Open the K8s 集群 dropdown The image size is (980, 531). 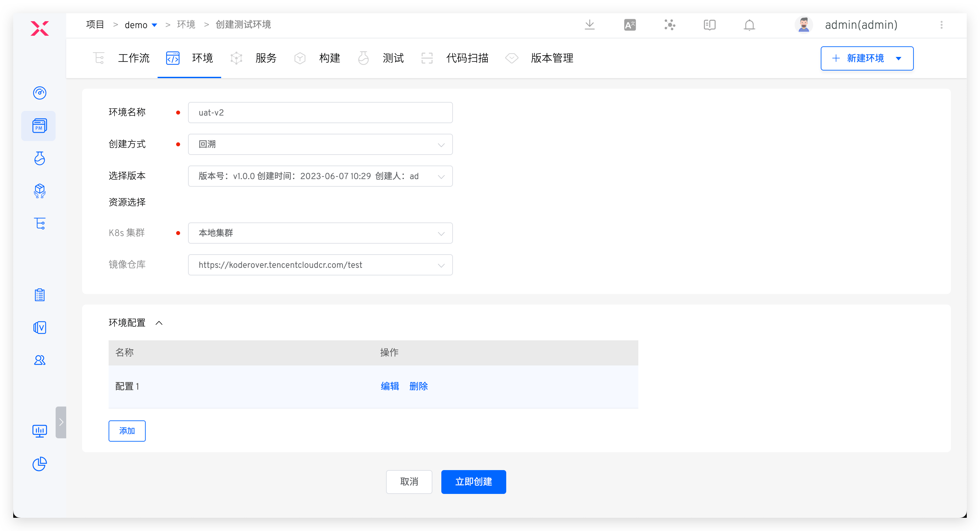pyautogui.click(x=320, y=233)
